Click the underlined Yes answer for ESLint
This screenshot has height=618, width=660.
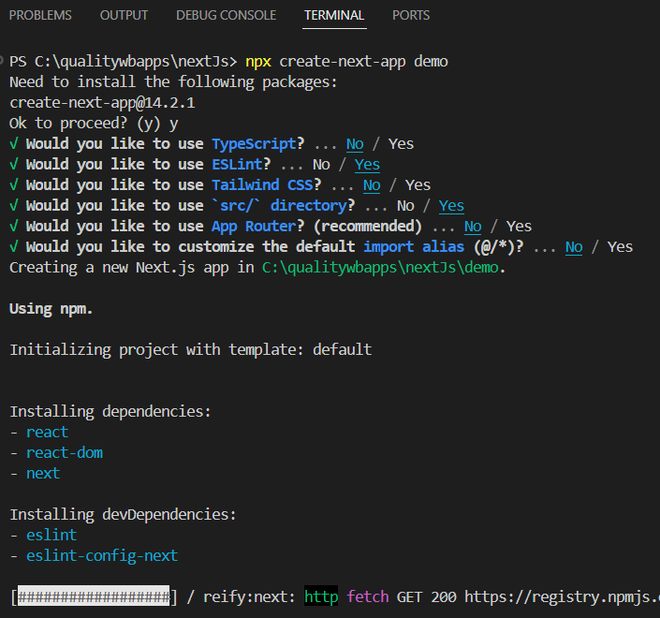click(x=367, y=165)
